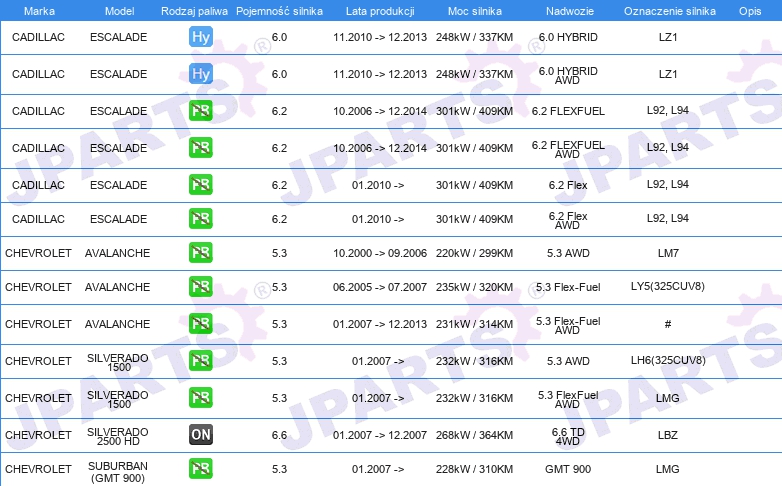Click the Rodzaj paliwa column header
This screenshot has height=486, width=782.
pyautogui.click(x=194, y=11)
